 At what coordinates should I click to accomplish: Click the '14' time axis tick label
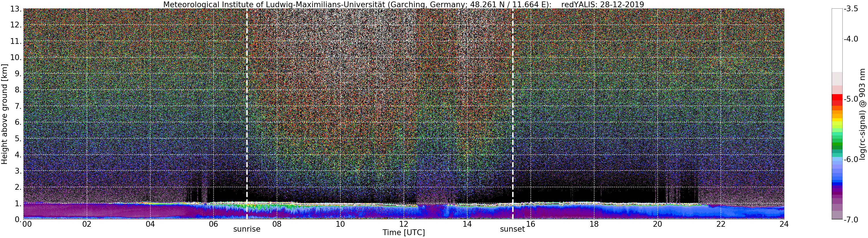pyautogui.click(x=467, y=224)
